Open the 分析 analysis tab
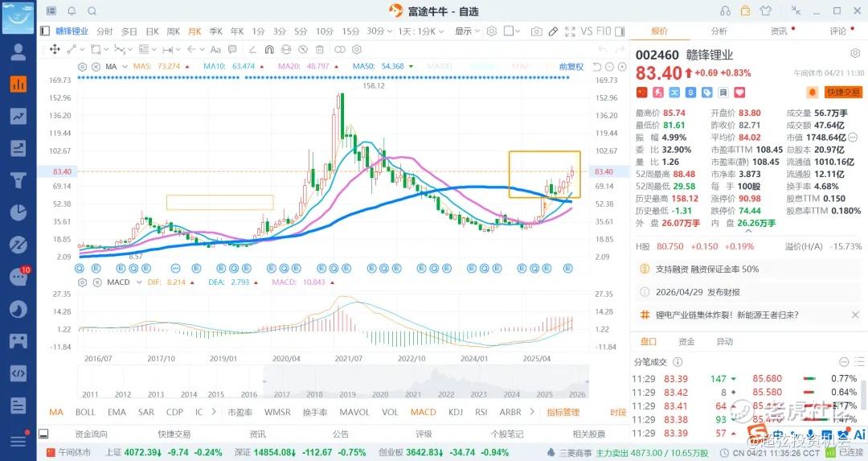Image resolution: width=868 pixels, height=461 pixels. (719, 31)
